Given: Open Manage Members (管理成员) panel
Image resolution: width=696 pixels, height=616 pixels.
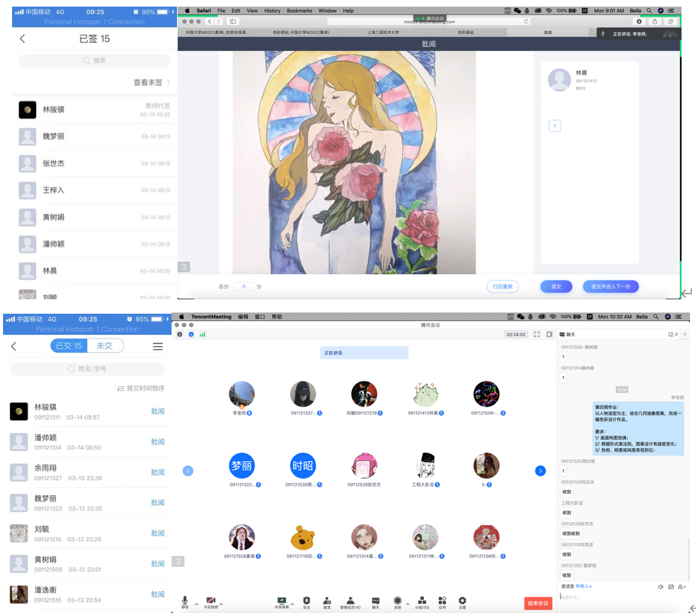Looking at the screenshot, I should (x=350, y=600).
